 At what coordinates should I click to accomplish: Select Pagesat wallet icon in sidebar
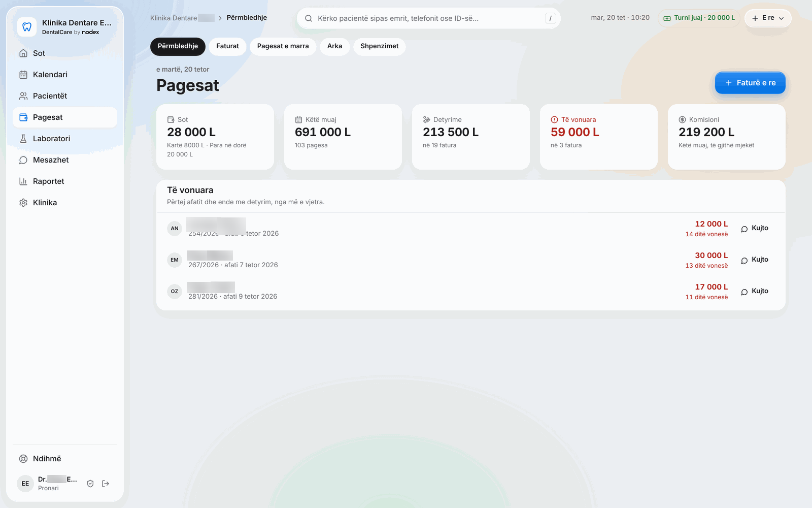click(23, 117)
